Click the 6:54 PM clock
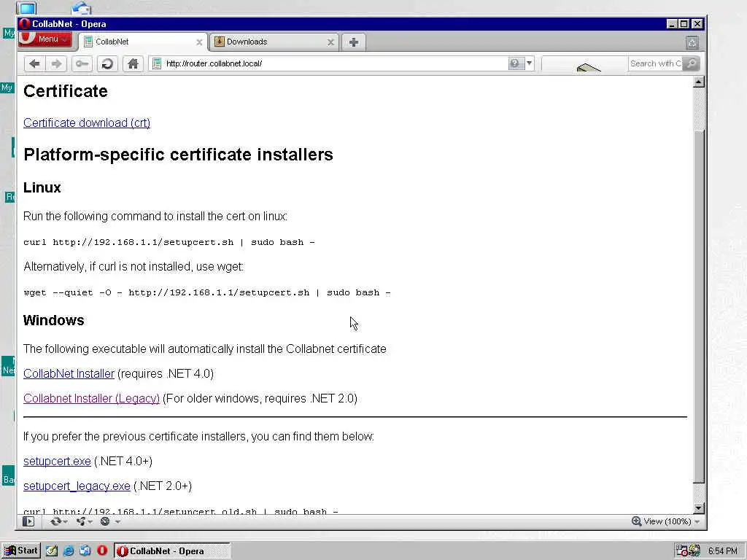This screenshot has width=747, height=560. (x=722, y=551)
